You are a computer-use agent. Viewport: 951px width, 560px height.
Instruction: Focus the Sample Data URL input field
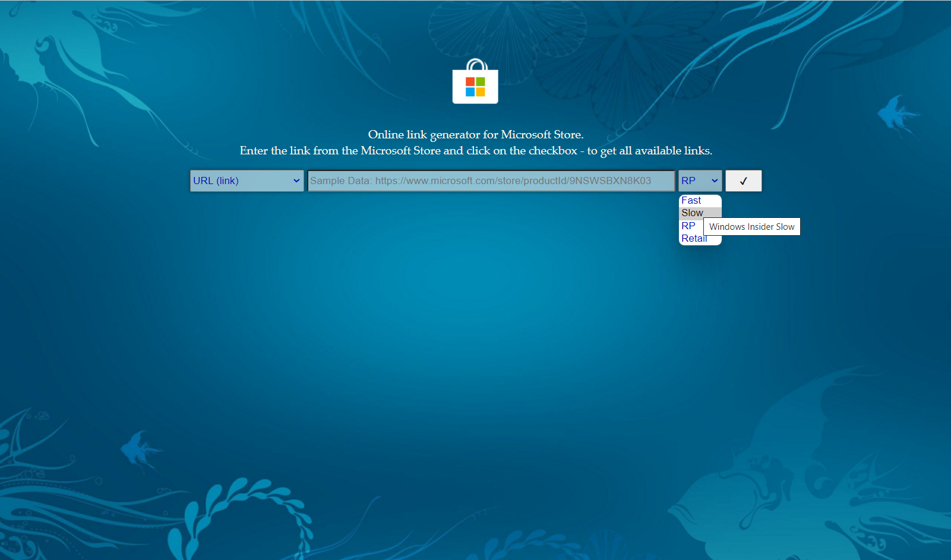491,181
